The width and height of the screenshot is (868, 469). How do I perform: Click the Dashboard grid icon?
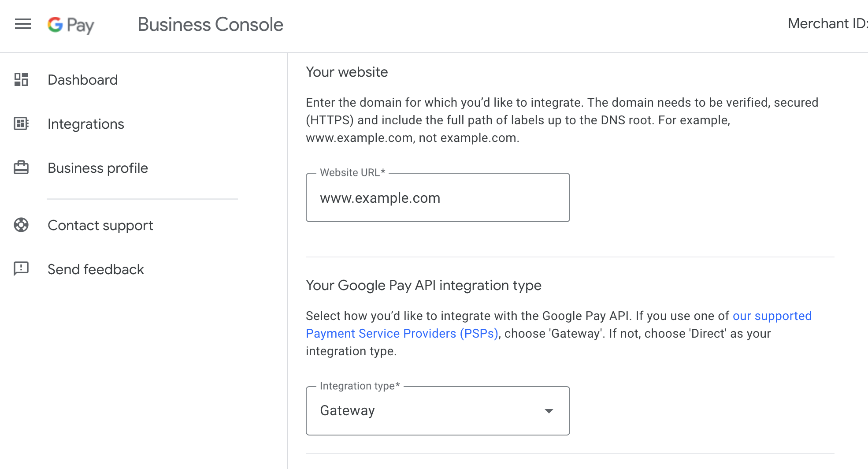(21, 79)
